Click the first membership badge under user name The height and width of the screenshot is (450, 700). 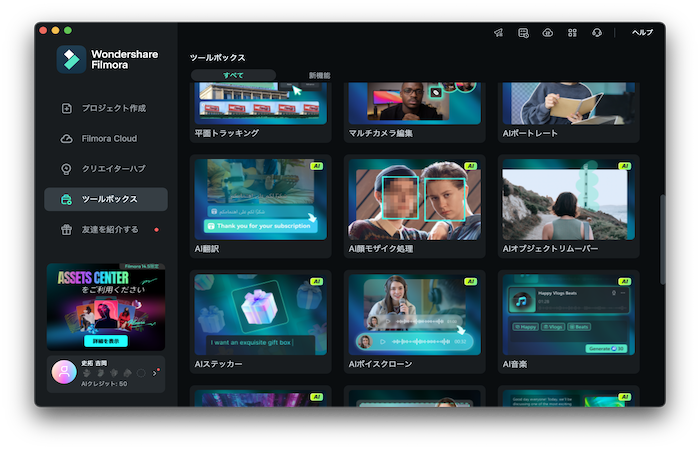87,373
